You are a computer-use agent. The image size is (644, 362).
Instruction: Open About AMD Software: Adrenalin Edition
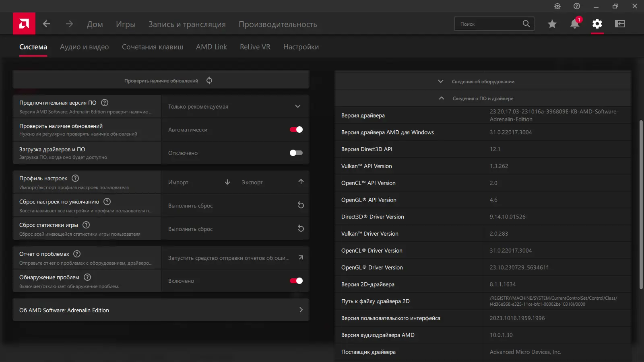[161, 310]
